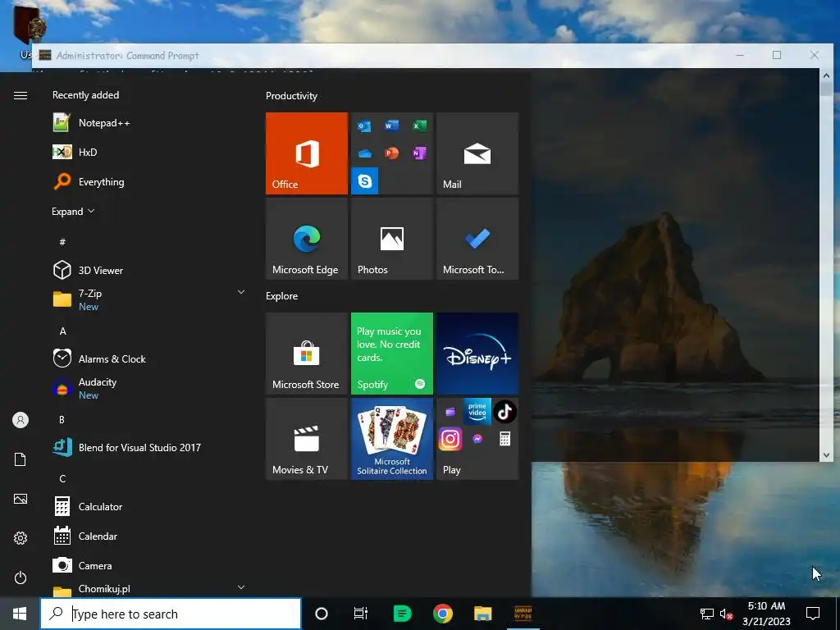Open Skype icon in Office folder tile
The width and height of the screenshot is (840, 630).
point(365,181)
